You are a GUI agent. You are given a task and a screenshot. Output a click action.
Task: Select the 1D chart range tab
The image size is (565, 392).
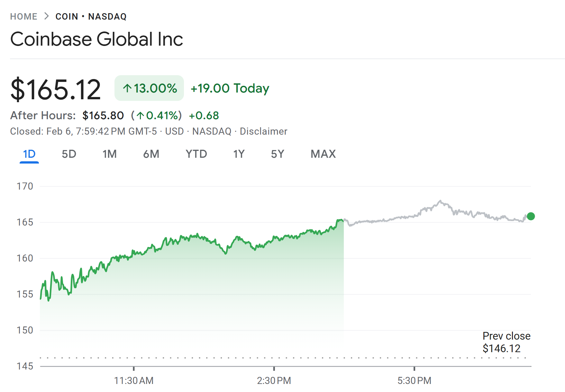29,154
